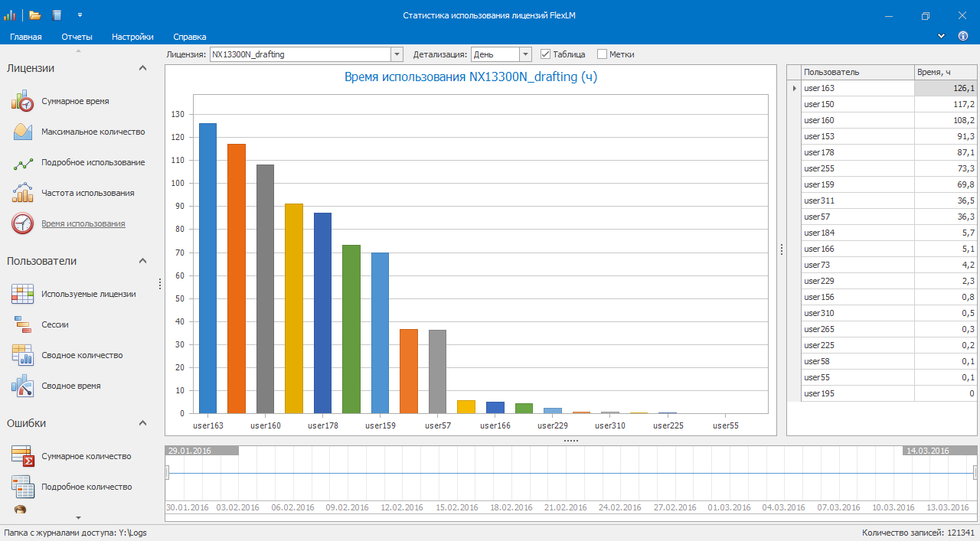Open the Детализация dropdown
This screenshot has width=980, height=541.
(525, 54)
